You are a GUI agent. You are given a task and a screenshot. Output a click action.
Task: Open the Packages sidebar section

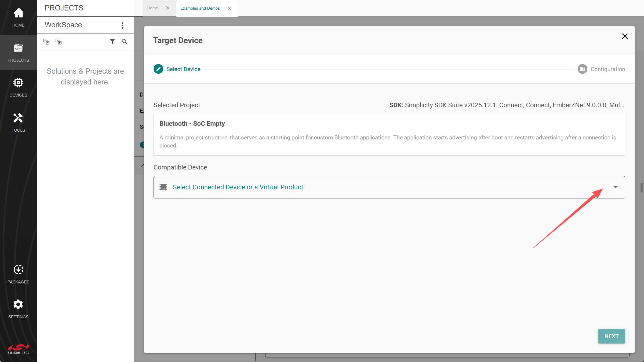pyautogui.click(x=18, y=274)
